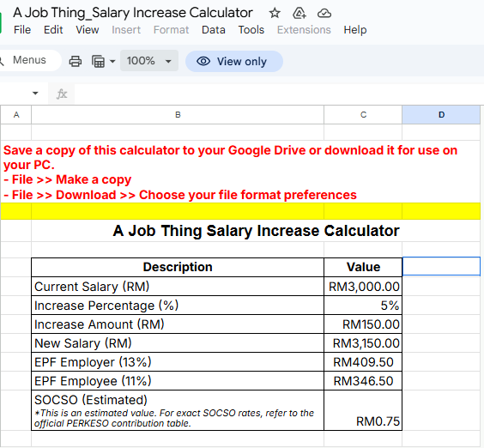
Task: Select column D header
Action: (x=441, y=115)
